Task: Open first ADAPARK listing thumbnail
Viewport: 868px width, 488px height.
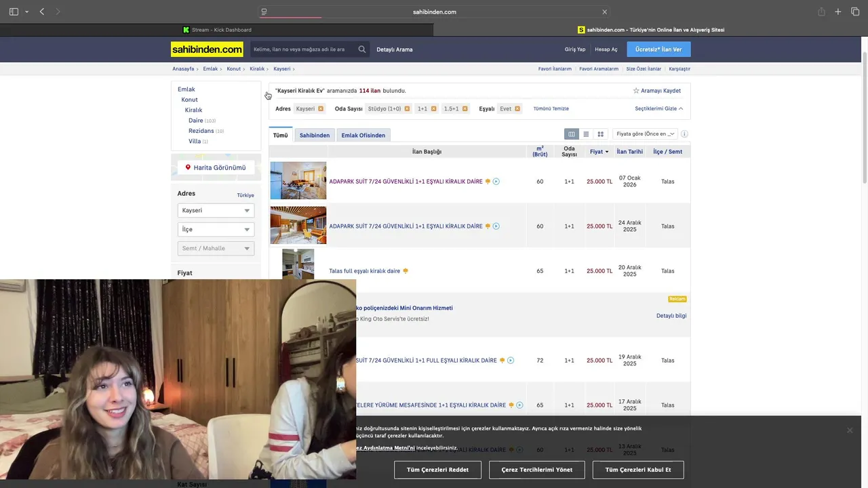Action: pyautogui.click(x=298, y=181)
